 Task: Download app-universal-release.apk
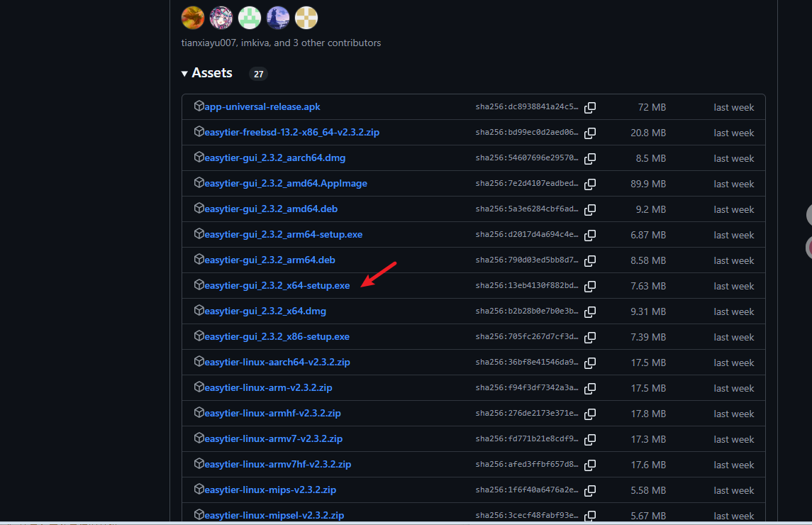262,107
